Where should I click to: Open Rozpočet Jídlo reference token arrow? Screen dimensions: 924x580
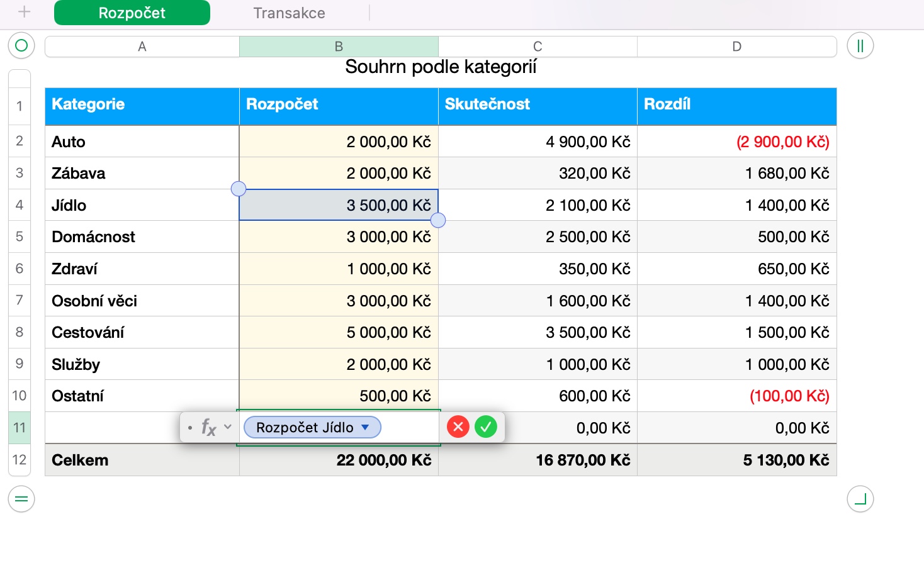365,427
